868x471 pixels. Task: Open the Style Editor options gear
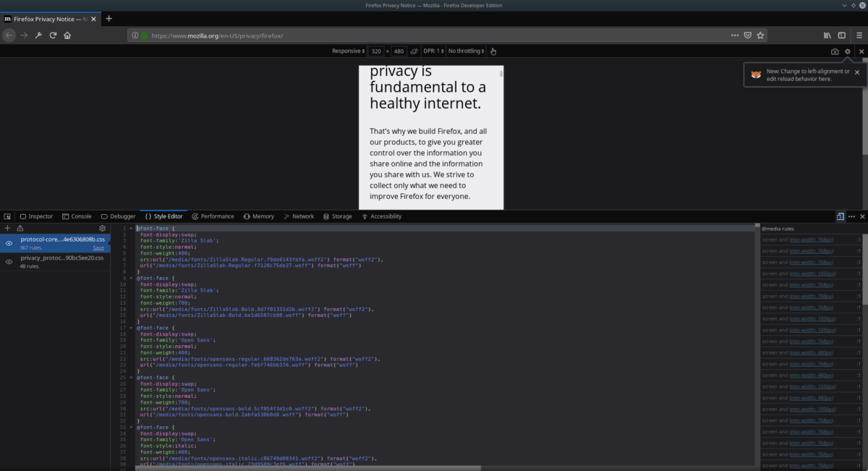pos(102,228)
